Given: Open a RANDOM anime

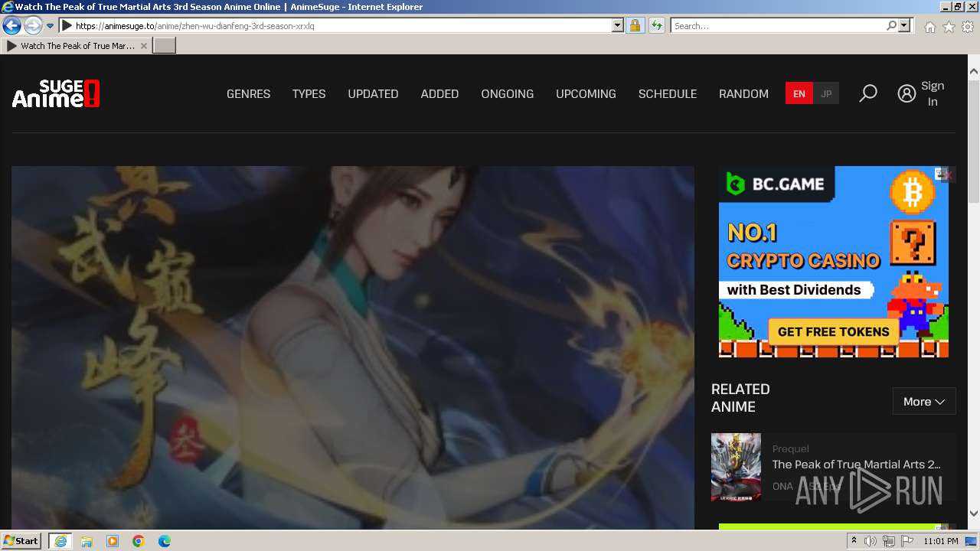Looking at the screenshot, I should pyautogui.click(x=743, y=94).
